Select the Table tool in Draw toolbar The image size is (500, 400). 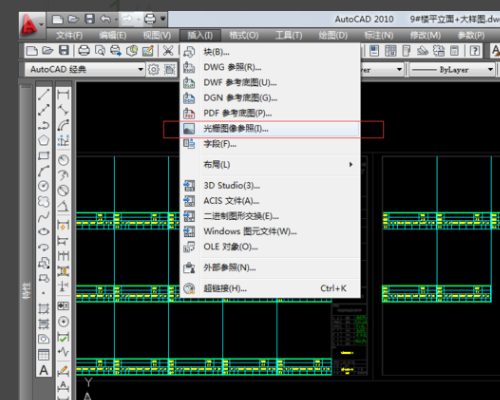tap(44, 355)
